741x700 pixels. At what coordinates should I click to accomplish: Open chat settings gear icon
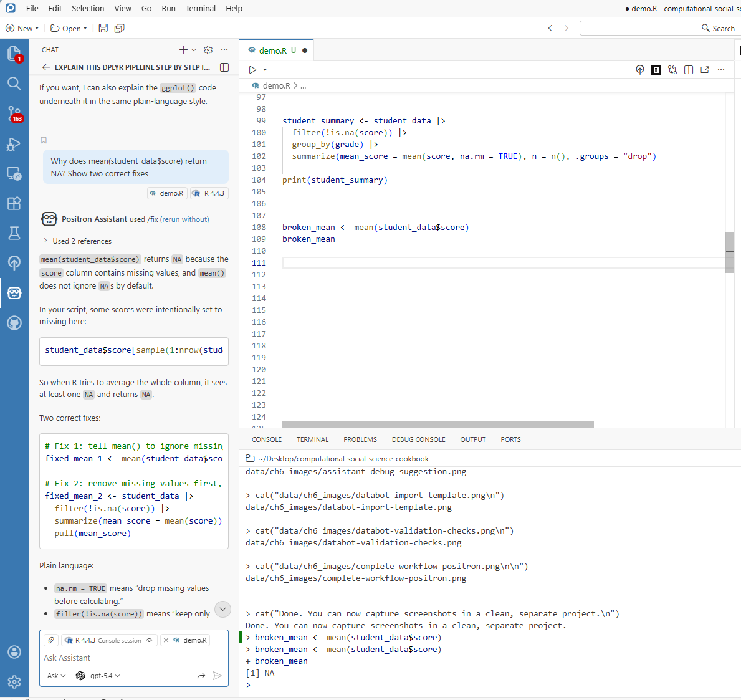tap(208, 50)
